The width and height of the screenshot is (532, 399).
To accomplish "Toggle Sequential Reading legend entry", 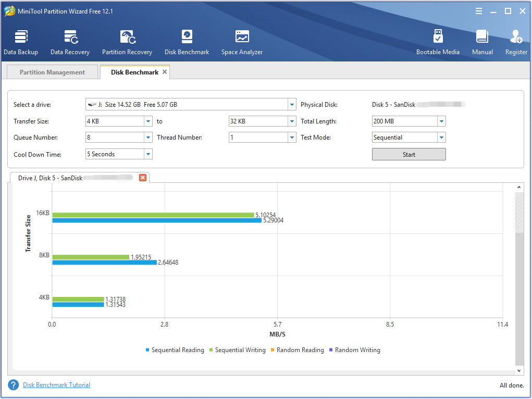I will pos(177,350).
